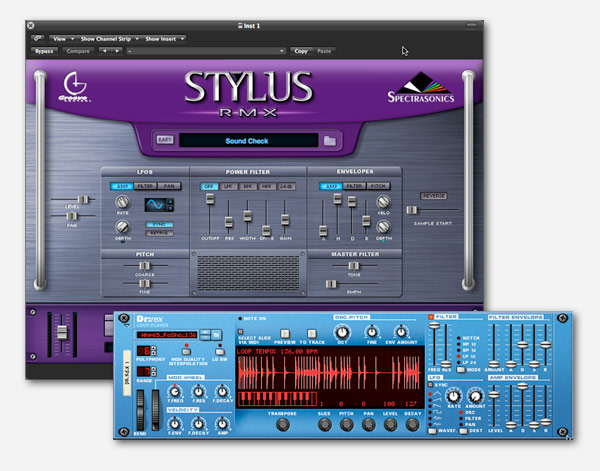This screenshot has width=600, height=471.
Task: Open the Stylus RMX patch browser folder icon
Action: click(329, 141)
